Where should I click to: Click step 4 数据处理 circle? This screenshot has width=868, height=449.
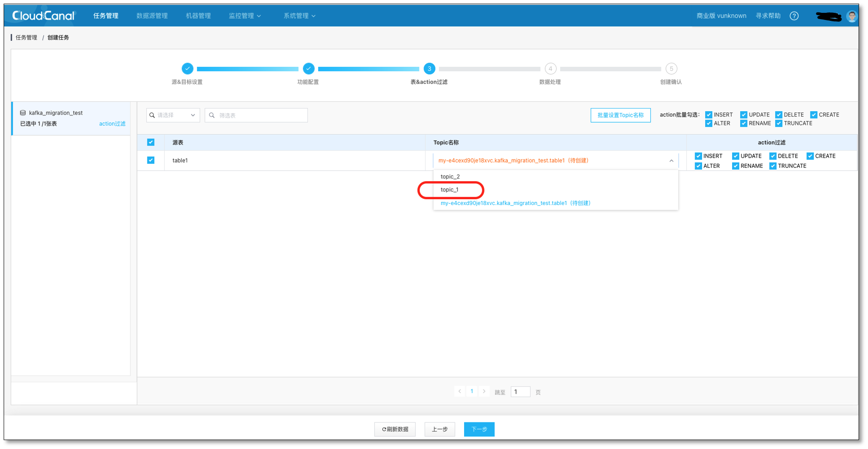click(x=550, y=69)
